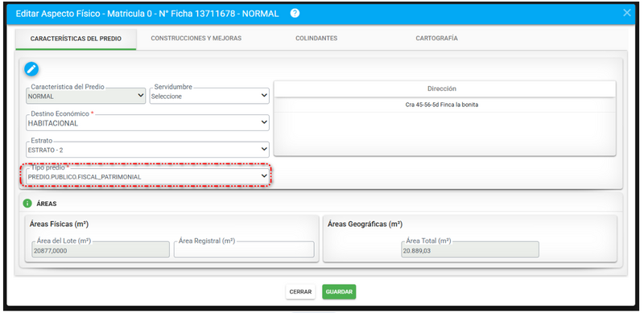Click the blue pencil edit icon

(31, 69)
